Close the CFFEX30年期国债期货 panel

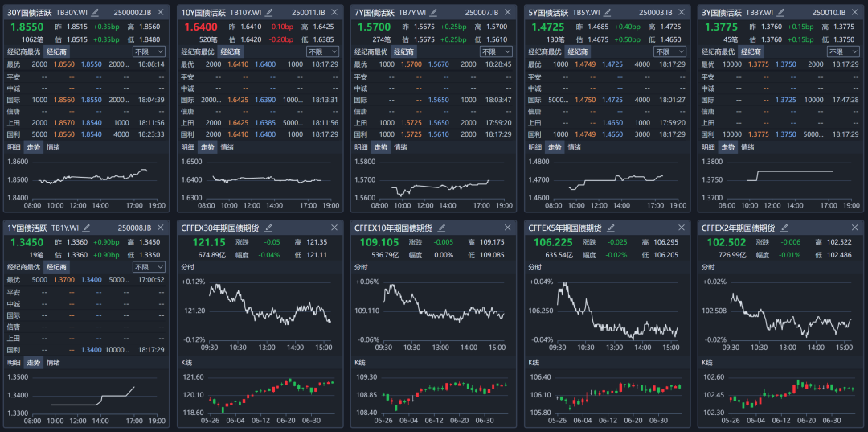click(334, 228)
